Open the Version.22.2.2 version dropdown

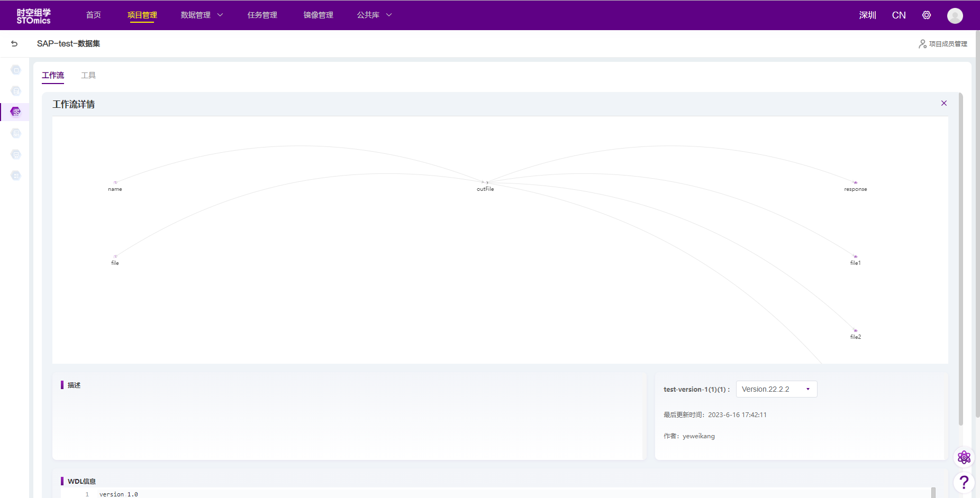point(776,389)
